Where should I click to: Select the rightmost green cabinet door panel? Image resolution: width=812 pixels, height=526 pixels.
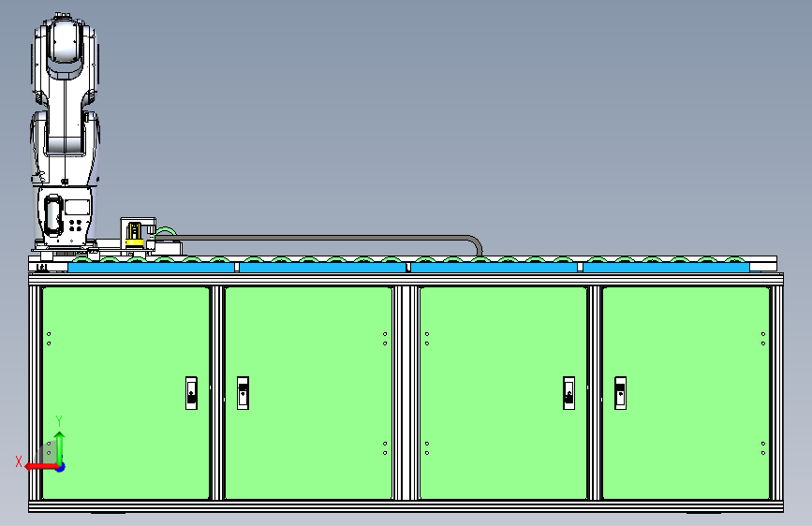pos(687,392)
